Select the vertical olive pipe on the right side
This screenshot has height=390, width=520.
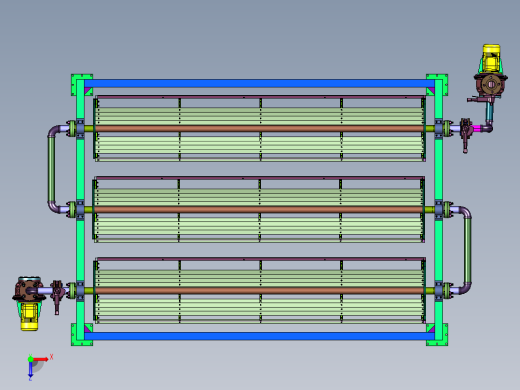(468, 250)
